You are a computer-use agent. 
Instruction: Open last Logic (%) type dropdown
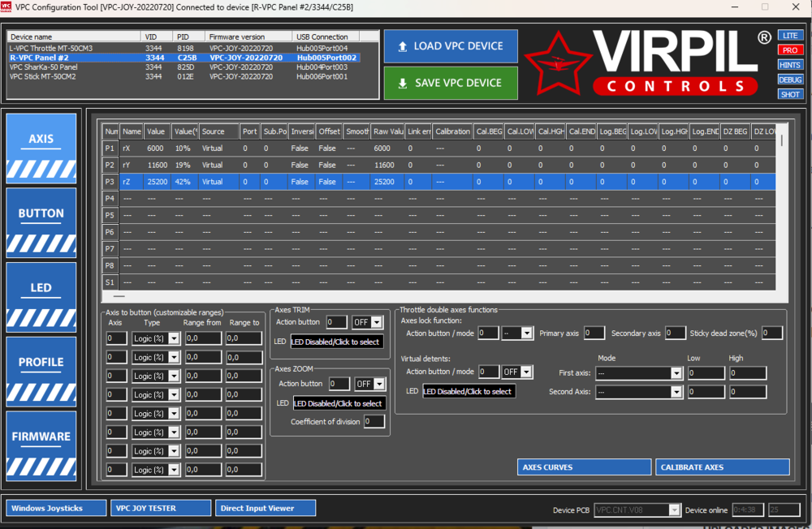pos(174,470)
